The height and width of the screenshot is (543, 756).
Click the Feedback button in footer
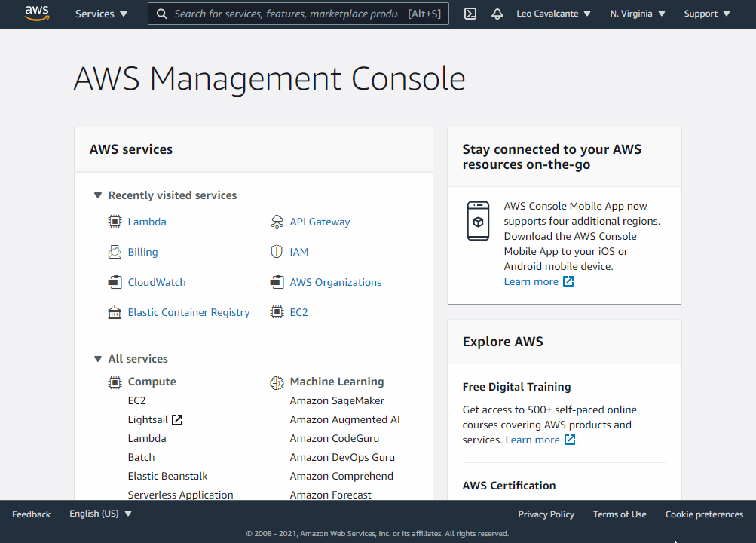(32, 514)
